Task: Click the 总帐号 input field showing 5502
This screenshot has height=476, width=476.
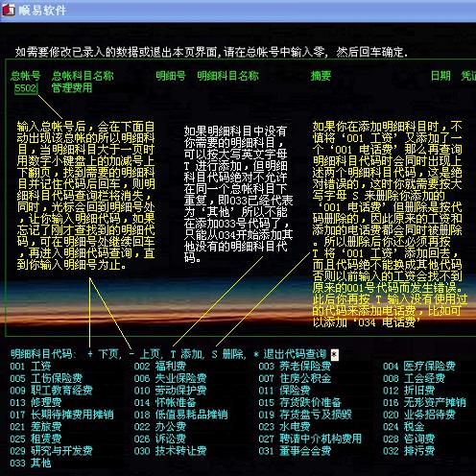Action: (x=26, y=88)
